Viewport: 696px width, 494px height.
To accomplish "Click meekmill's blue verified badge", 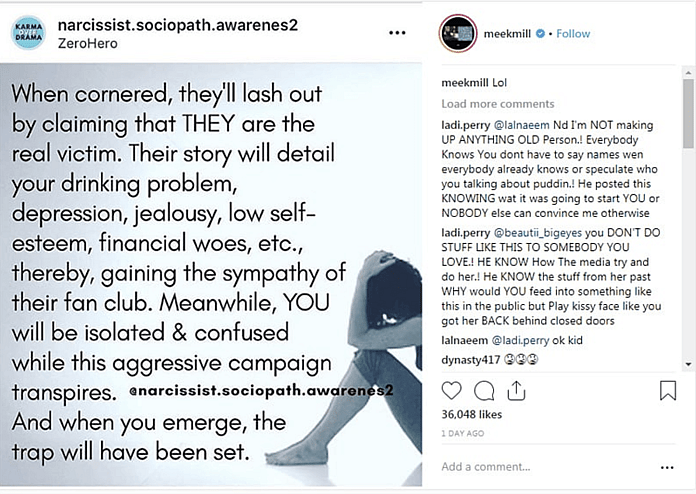I will click(x=540, y=34).
